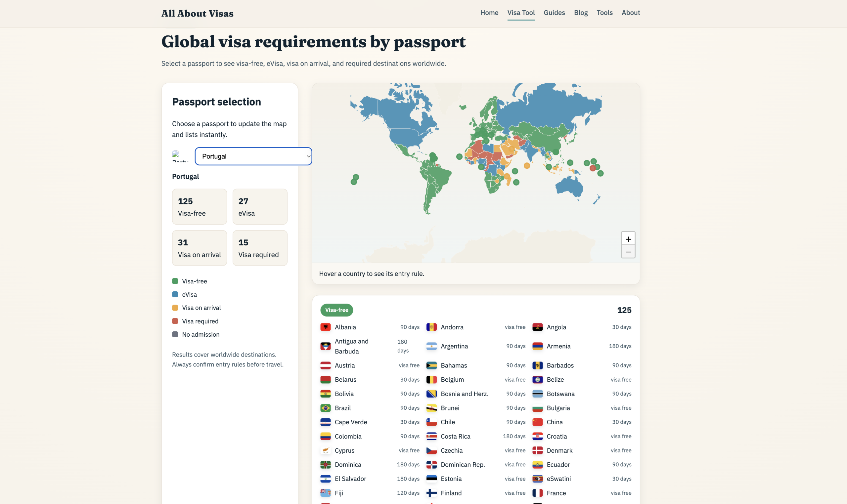Image resolution: width=847 pixels, height=504 pixels.
Task: Select the 125 Visa-free stat card
Action: coord(199,206)
